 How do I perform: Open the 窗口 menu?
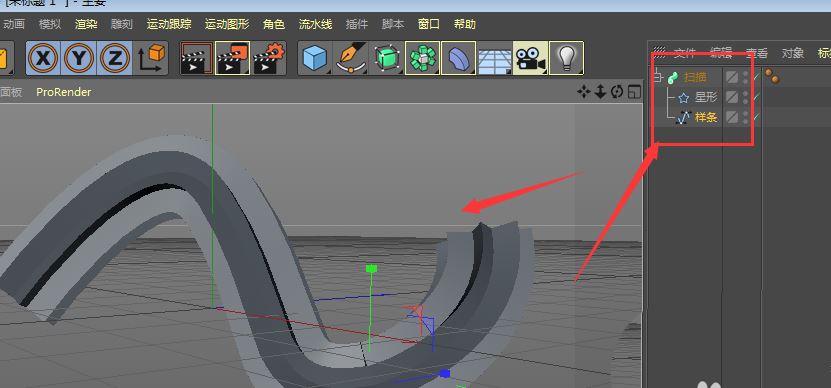(x=429, y=24)
